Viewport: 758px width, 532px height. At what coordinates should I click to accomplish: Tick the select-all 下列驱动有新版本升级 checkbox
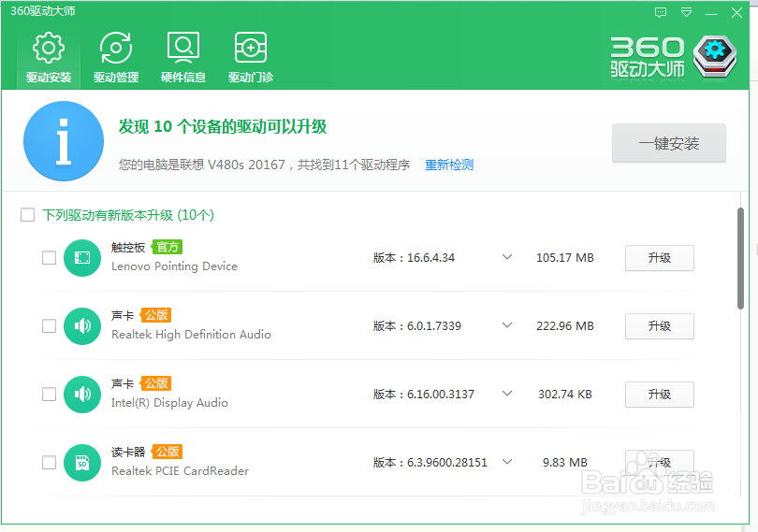coord(27,214)
